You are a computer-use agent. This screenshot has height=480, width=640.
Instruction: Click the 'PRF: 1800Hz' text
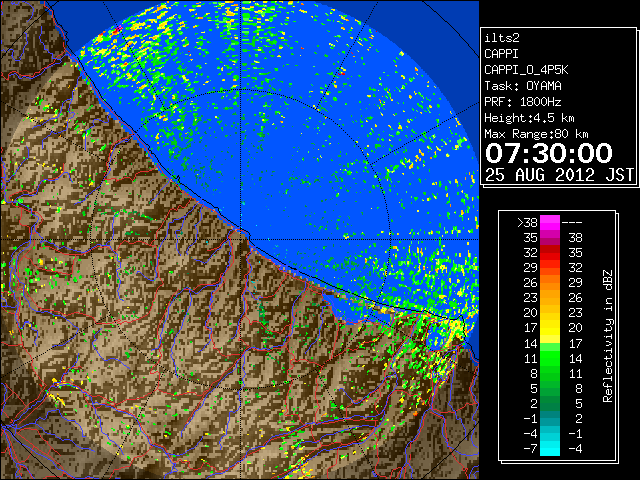(523, 102)
